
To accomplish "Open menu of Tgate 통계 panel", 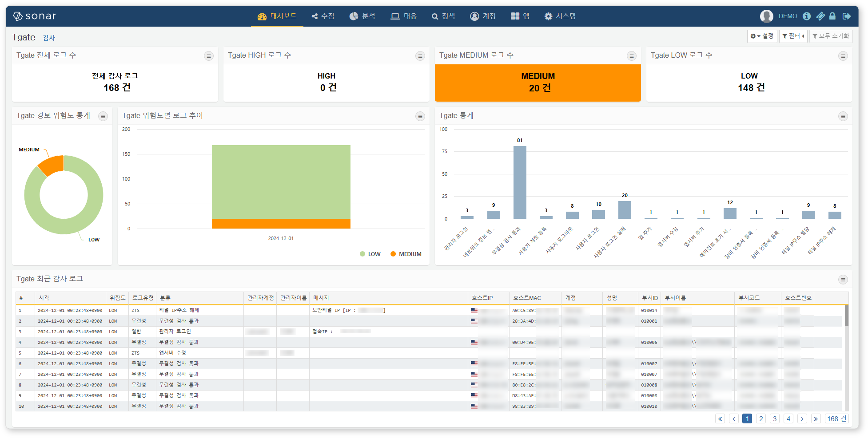I will [843, 116].
